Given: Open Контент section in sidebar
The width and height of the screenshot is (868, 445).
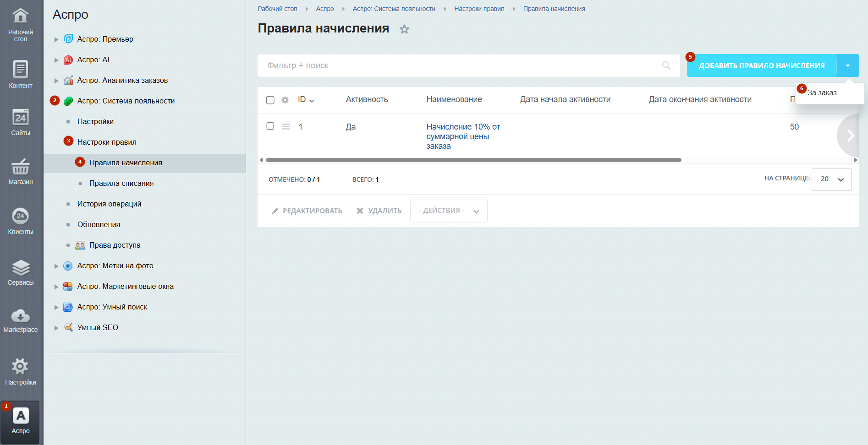Looking at the screenshot, I should tap(21, 74).
